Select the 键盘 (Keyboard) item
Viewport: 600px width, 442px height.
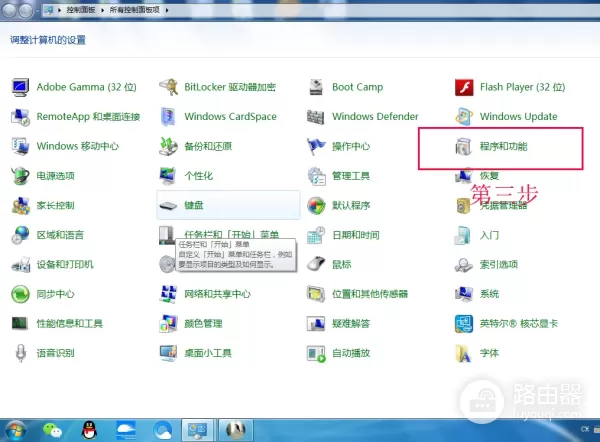193,206
